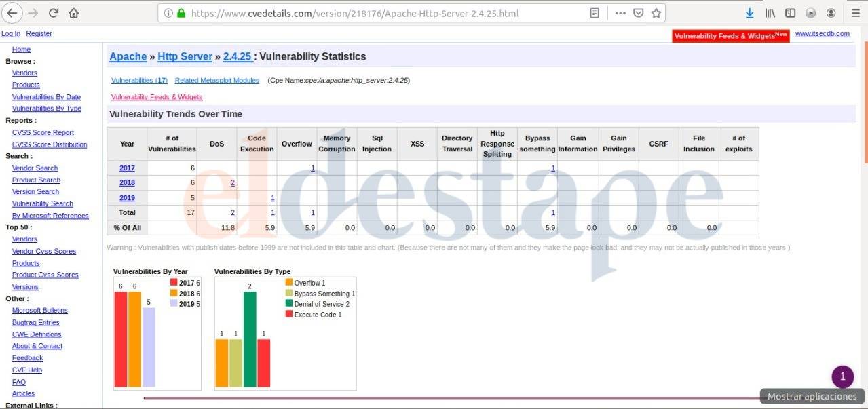The image size is (868, 409).
Task: Open Vulnerabilities By Date link
Action: 46,97
